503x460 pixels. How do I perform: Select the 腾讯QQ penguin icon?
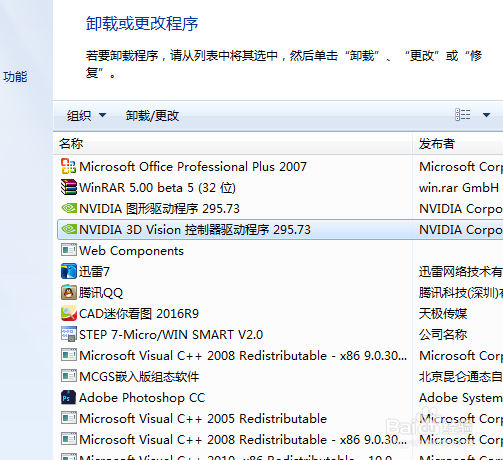point(69,292)
